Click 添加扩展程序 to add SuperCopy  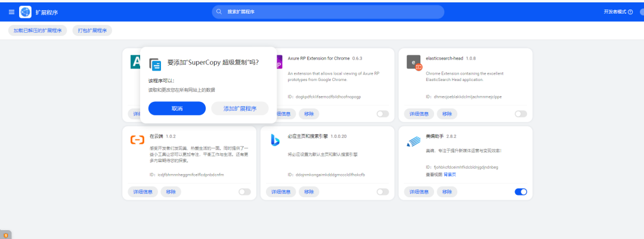point(240,108)
